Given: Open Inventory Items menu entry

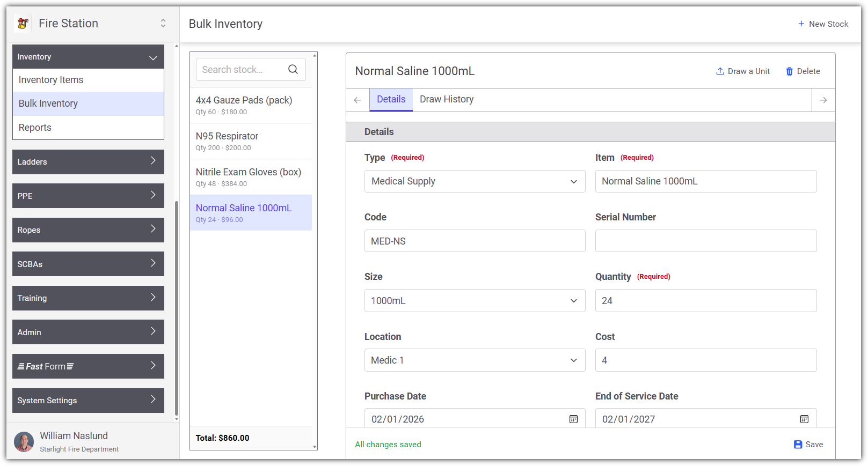Looking at the screenshot, I should 88,80.
